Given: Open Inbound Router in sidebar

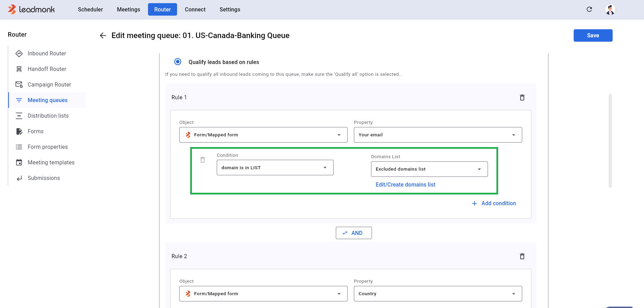Looking at the screenshot, I should [x=47, y=53].
